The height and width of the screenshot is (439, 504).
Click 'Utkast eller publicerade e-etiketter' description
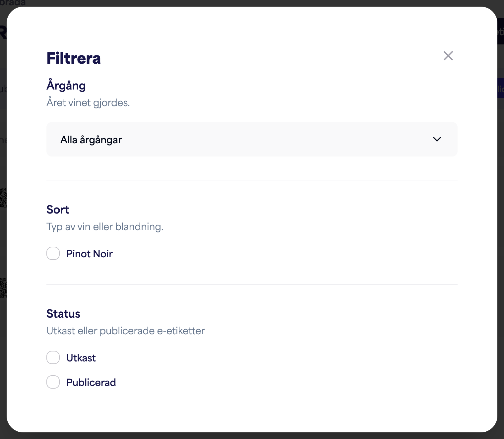coord(126,331)
